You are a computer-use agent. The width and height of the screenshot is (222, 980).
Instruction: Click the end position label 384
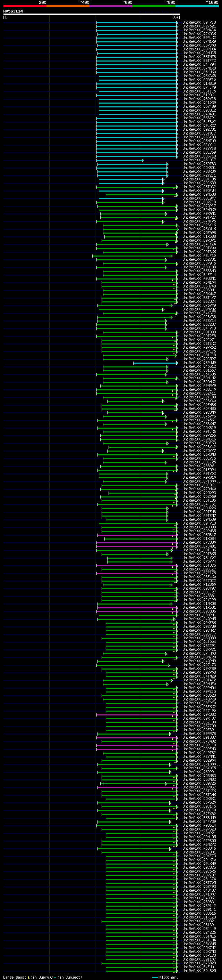175,17
